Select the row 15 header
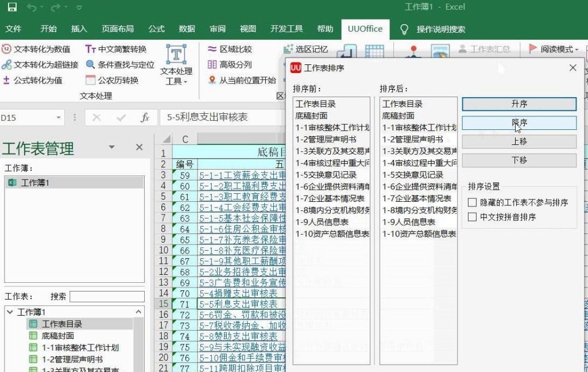The image size is (588, 372). (x=164, y=304)
